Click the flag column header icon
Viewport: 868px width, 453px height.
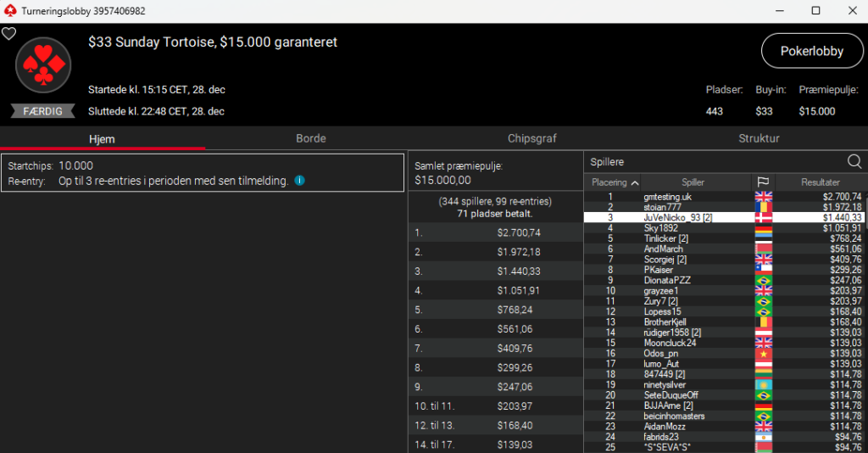pos(762,182)
